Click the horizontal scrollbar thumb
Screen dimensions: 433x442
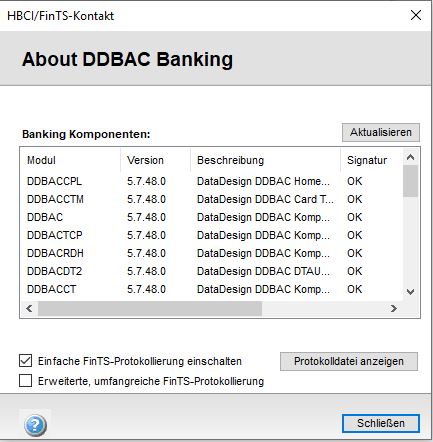150,308
